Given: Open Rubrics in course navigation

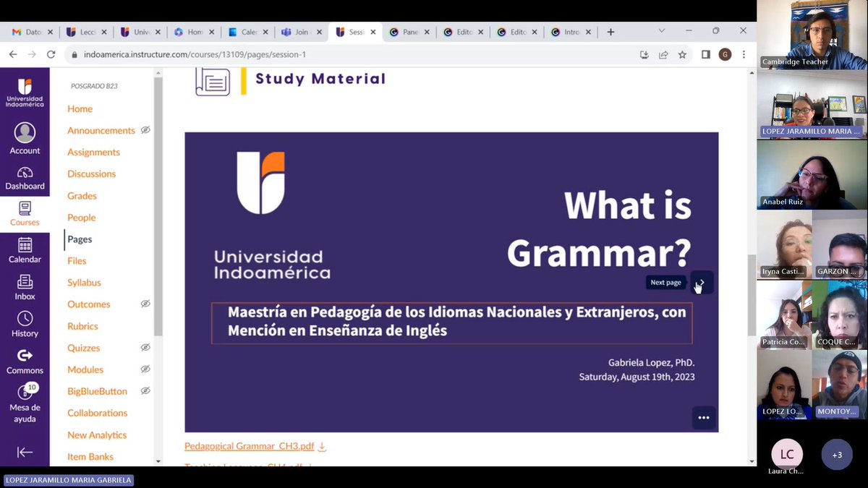Looking at the screenshot, I should tap(82, 325).
